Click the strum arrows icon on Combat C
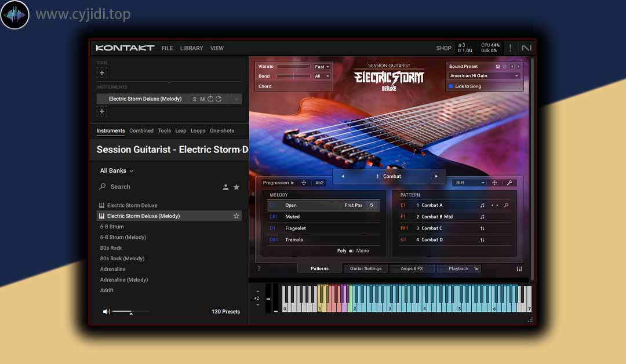Viewport: 626px width, 364px height. point(482,228)
